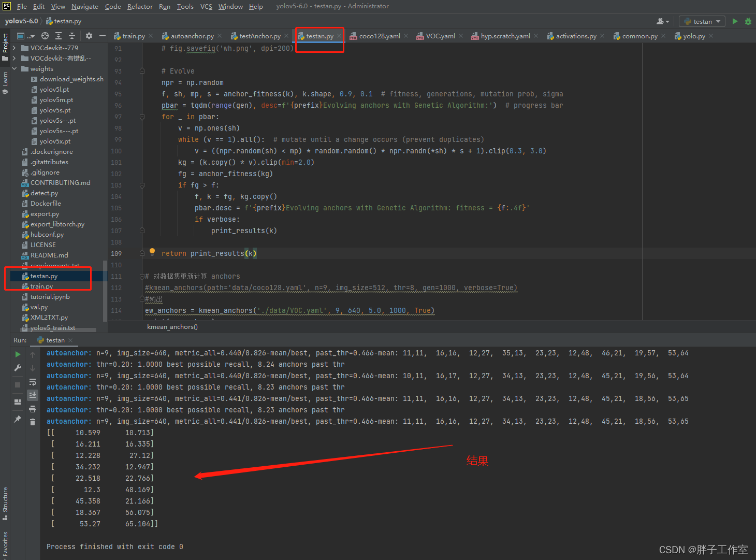Open the Navigate menu
The image size is (756, 560).
(85, 7)
